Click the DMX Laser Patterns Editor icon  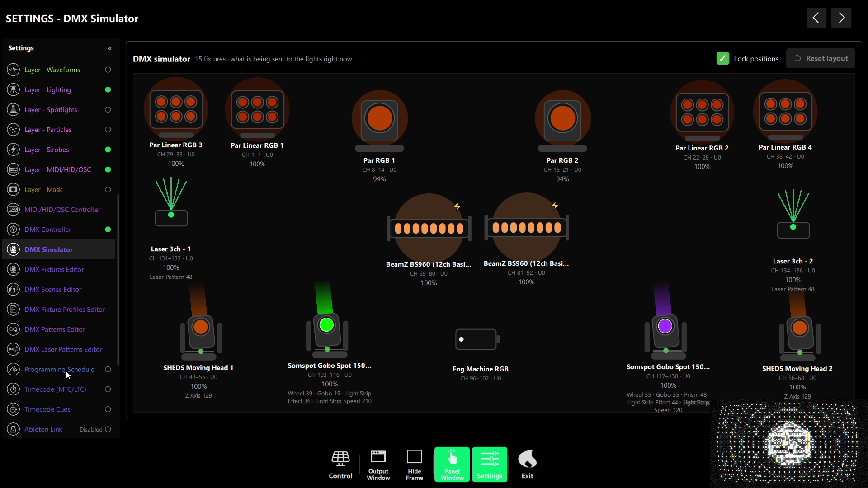tap(14, 350)
